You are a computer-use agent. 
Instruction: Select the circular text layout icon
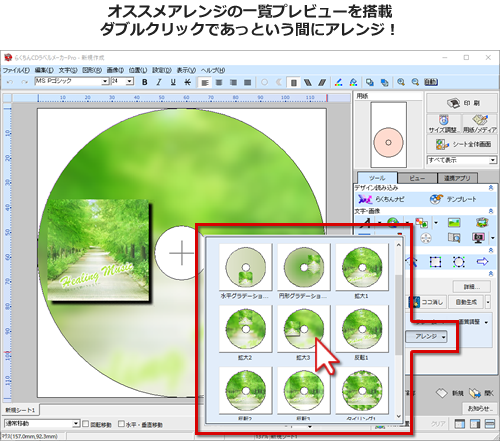264,82
